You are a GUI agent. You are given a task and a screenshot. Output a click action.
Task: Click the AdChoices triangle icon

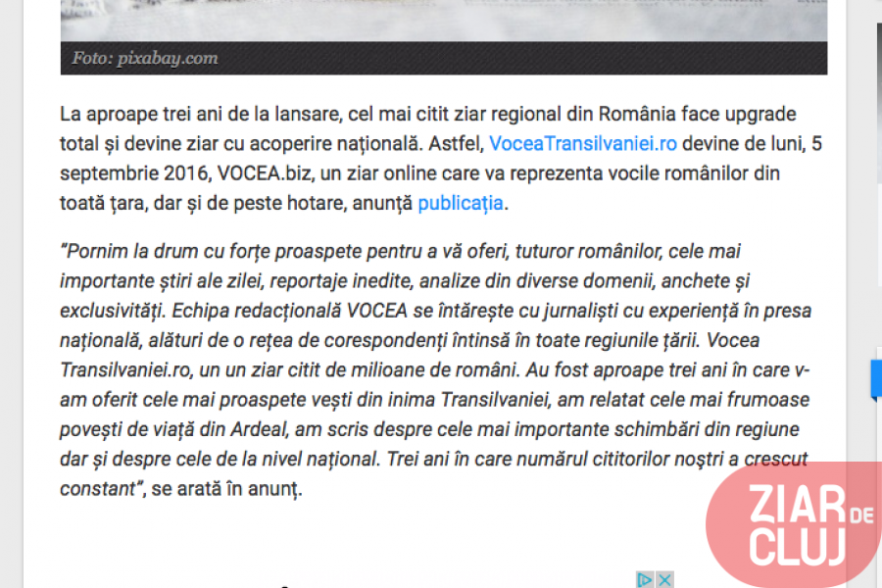[644, 579]
